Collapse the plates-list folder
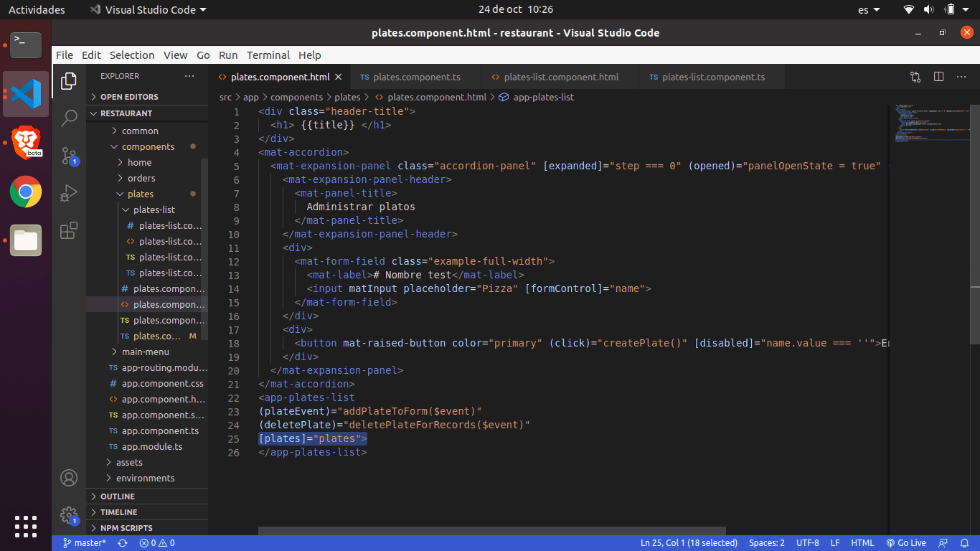The image size is (980, 551). click(154, 210)
